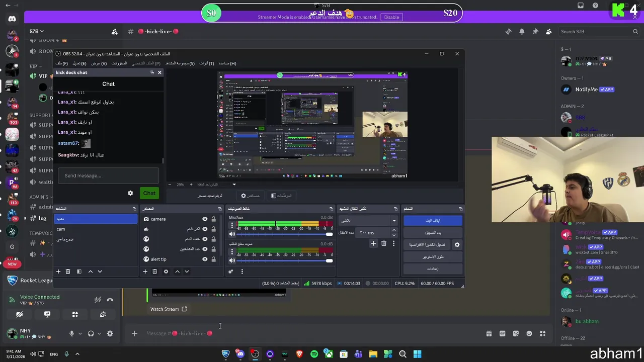Focus the Search S7B field
Screen dimensions: 644x362
[x=599, y=31]
